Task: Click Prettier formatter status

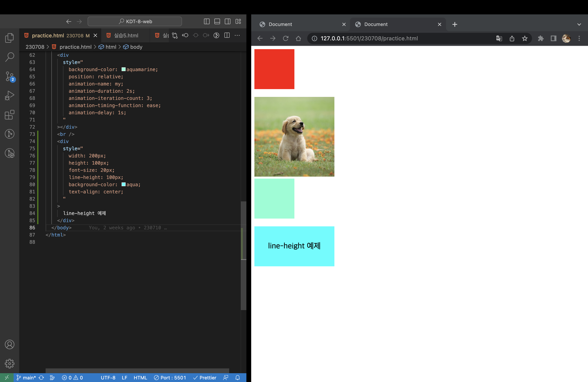Action: coord(205,378)
